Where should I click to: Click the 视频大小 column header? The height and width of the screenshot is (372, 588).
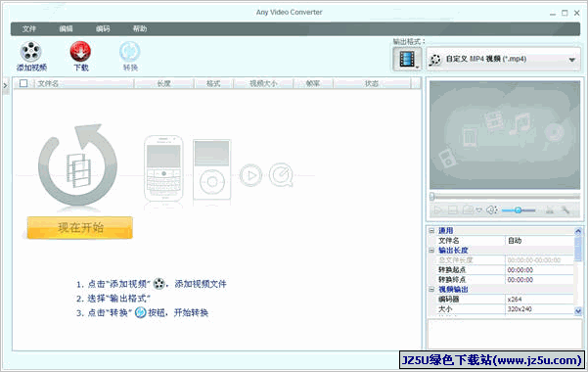[263, 83]
